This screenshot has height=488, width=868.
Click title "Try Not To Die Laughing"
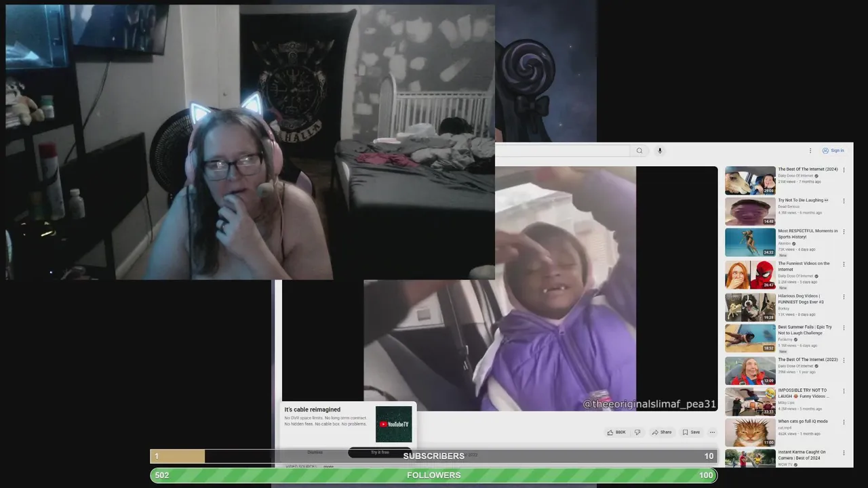803,201
